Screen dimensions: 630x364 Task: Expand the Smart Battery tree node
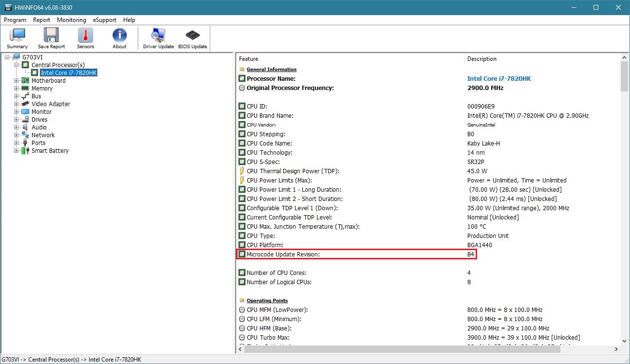point(16,150)
